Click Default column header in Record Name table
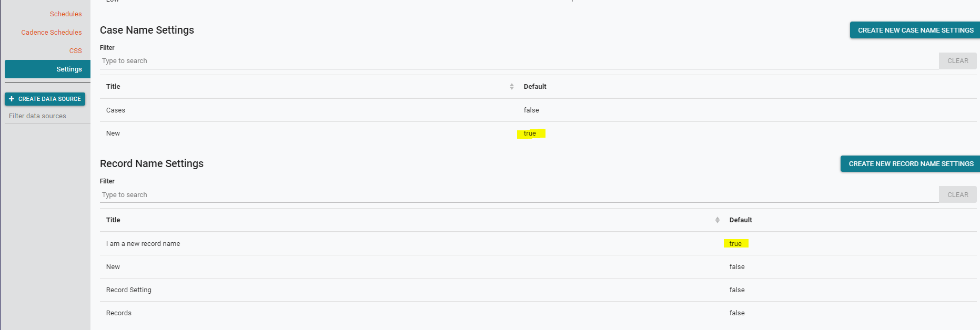Image resolution: width=980 pixels, height=330 pixels. [741, 220]
